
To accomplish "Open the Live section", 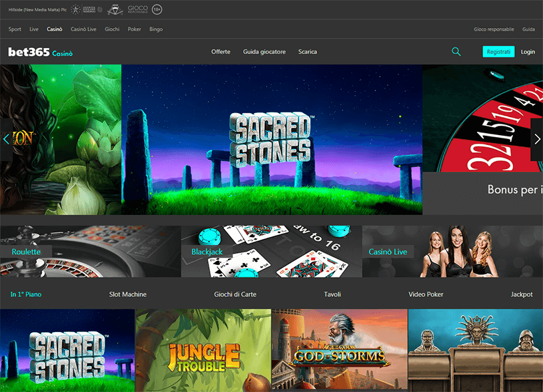I will (x=34, y=29).
